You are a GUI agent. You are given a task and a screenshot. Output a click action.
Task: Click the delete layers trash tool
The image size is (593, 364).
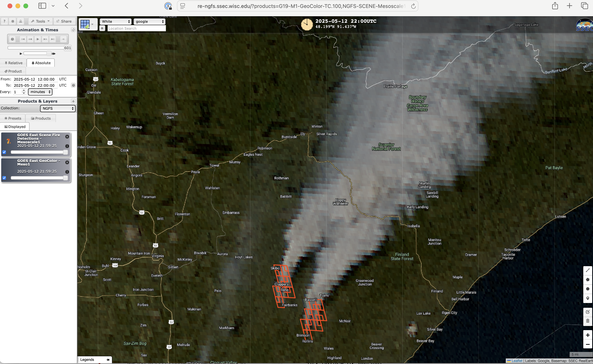click(x=588, y=321)
